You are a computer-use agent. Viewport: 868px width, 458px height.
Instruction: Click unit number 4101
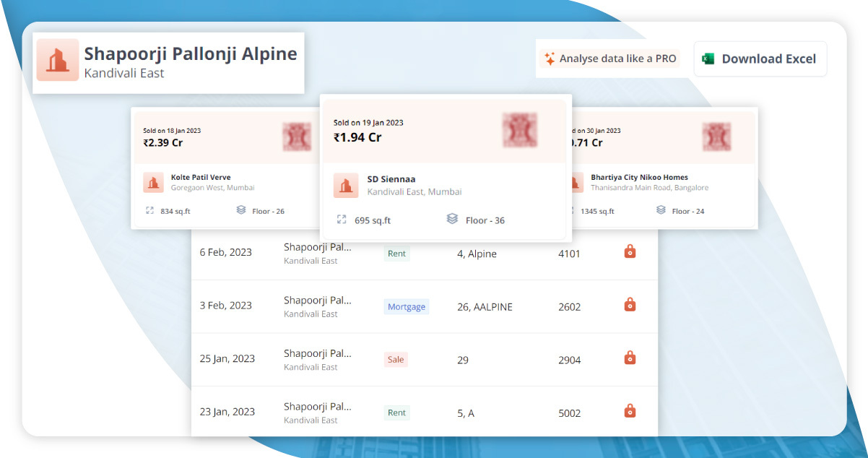pyautogui.click(x=569, y=254)
